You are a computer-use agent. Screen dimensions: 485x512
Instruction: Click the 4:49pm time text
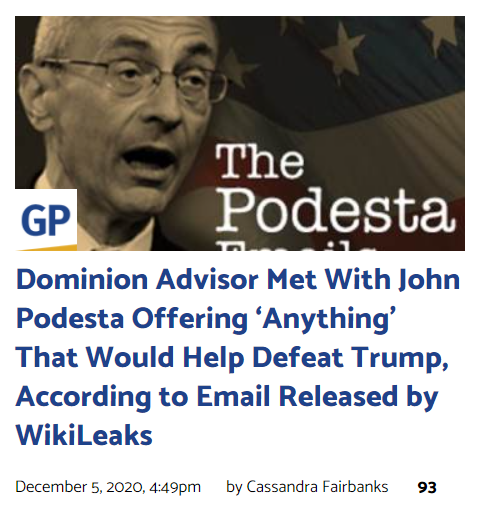tap(175, 487)
